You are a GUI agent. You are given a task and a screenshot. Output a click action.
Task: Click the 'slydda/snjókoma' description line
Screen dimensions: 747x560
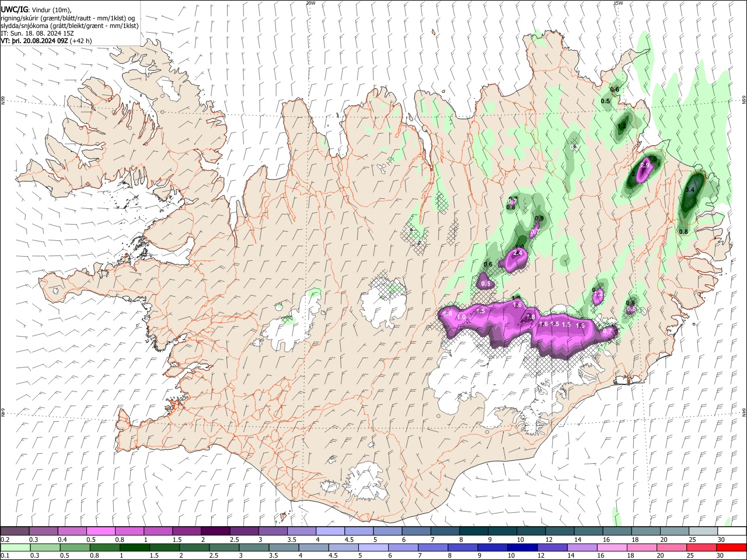tap(69, 26)
